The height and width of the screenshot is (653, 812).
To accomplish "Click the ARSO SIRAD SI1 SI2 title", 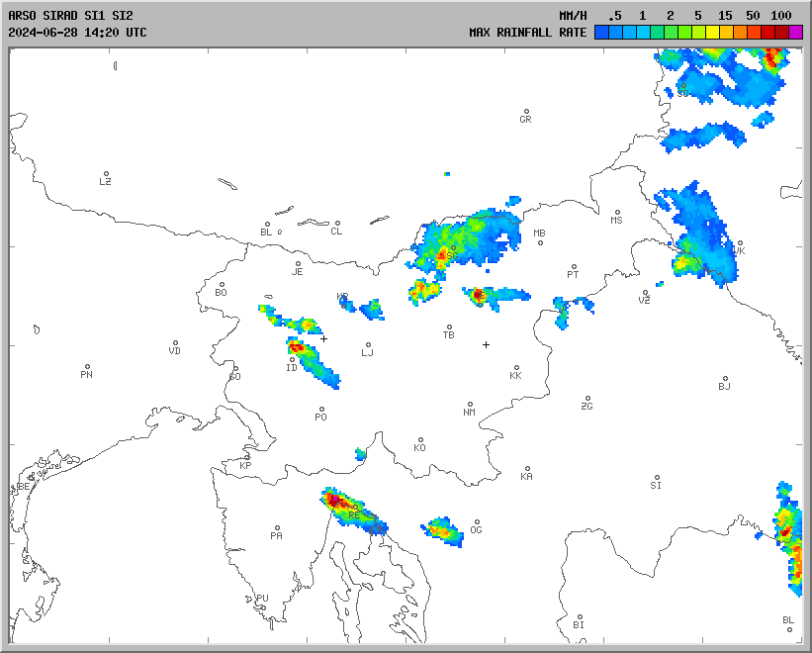I will (x=70, y=16).
